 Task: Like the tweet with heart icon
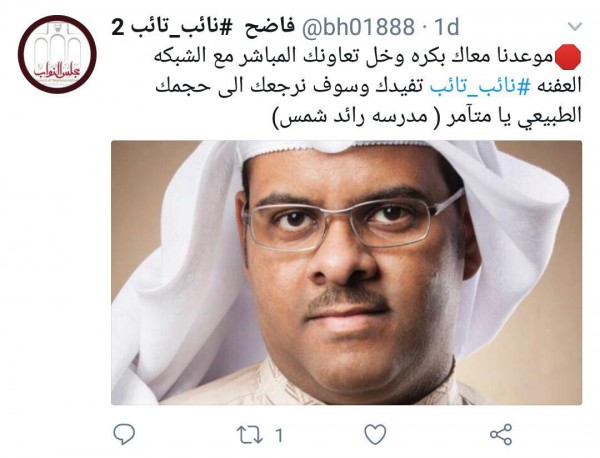click(375, 434)
